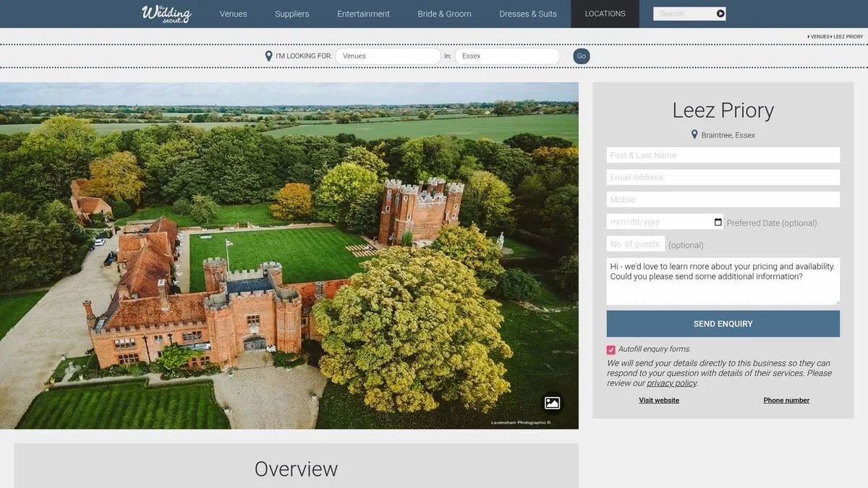This screenshot has width=868, height=488.
Task: Click the Overview section heading
Action: coord(296,468)
